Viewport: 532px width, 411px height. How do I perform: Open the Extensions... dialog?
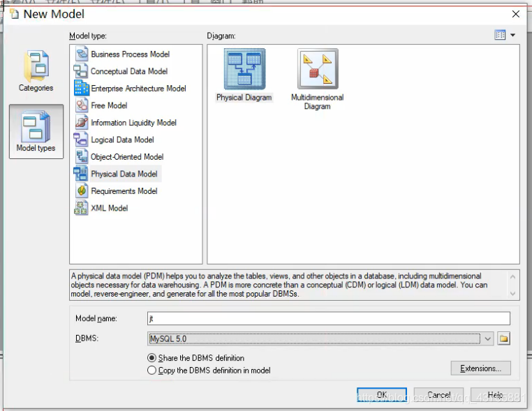pyautogui.click(x=481, y=368)
